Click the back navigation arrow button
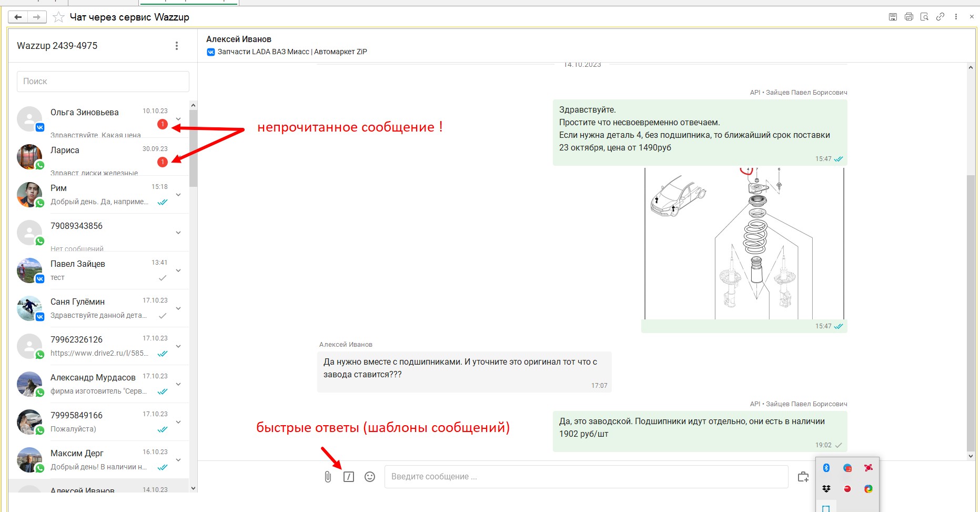Viewport: 980px width, 512px height. (x=18, y=17)
